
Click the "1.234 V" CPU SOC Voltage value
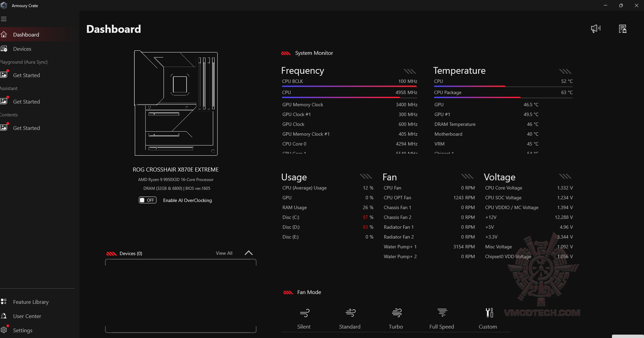565,198
